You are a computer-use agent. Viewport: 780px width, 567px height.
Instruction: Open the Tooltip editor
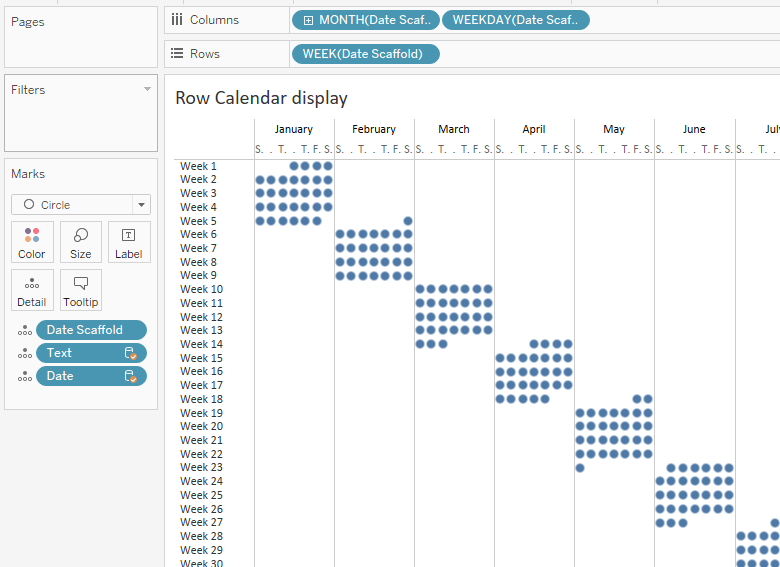click(81, 290)
